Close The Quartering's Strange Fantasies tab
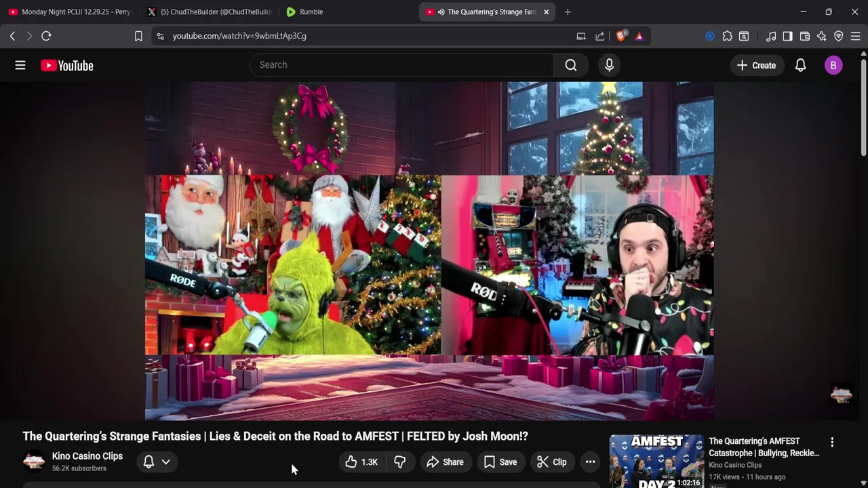868x488 pixels. [x=547, y=12]
